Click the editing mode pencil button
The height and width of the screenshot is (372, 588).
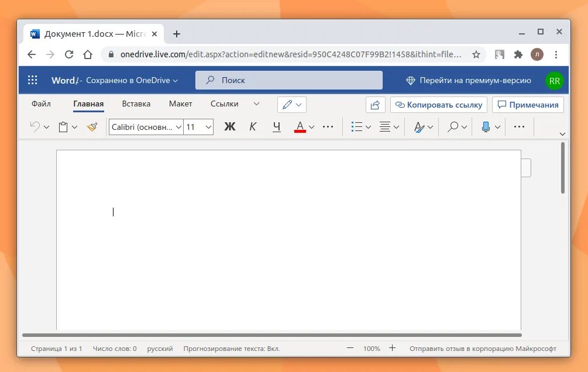pyautogui.click(x=292, y=105)
